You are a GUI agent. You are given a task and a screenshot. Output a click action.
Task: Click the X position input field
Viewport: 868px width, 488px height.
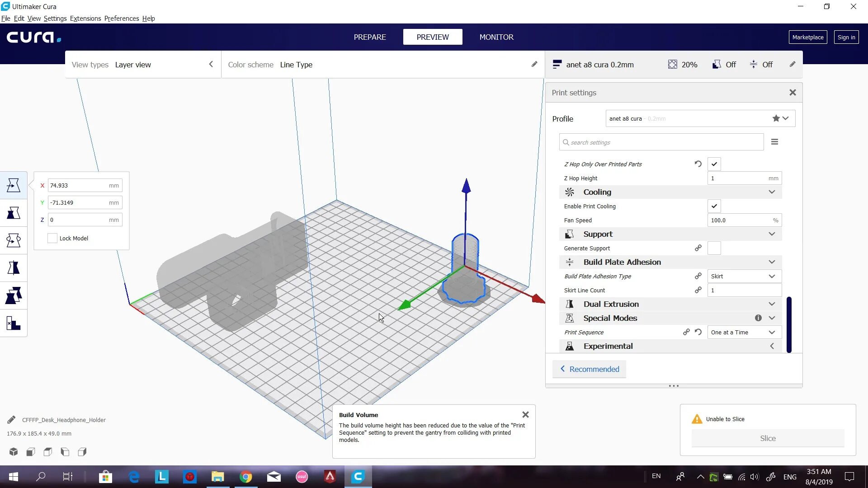point(85,185)
